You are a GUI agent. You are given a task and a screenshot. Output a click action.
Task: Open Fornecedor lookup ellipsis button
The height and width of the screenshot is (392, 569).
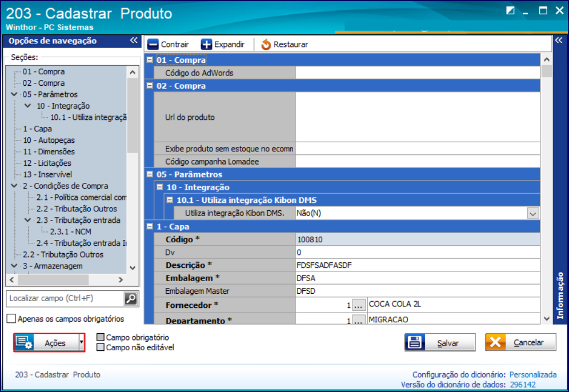coord(358,305)
